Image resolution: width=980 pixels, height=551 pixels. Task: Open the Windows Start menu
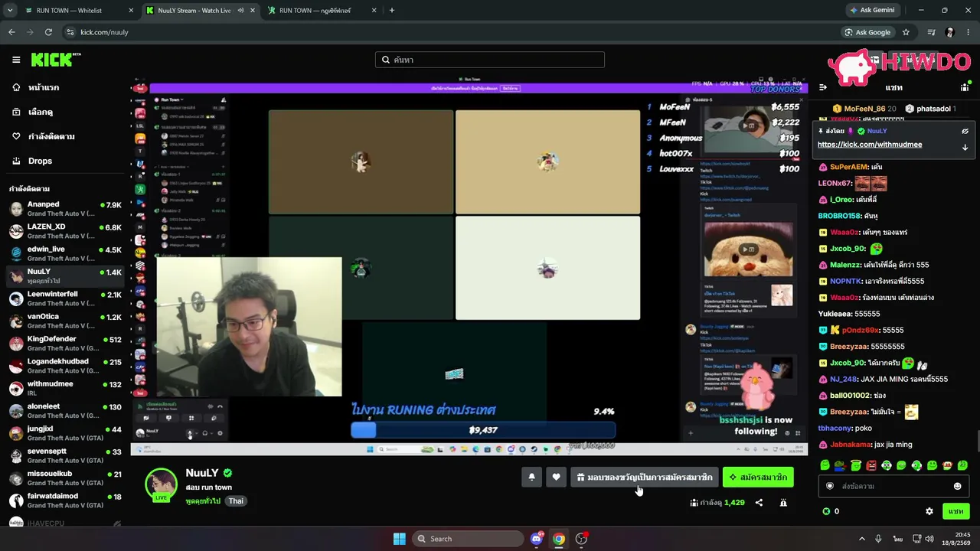coord(400,539)
